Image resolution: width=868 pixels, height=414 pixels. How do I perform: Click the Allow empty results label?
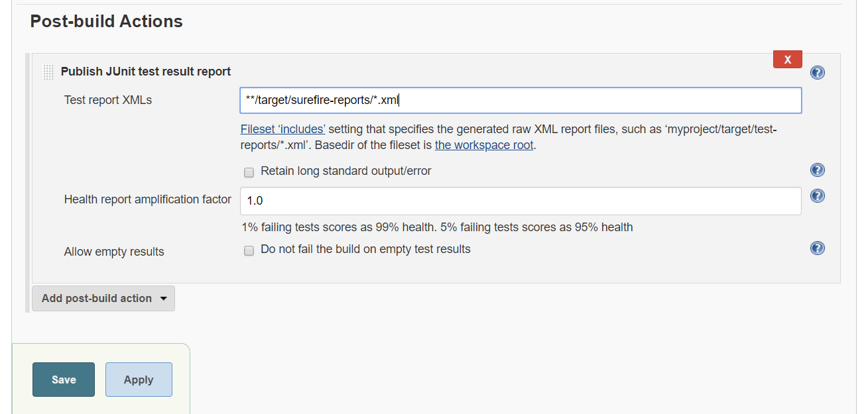click(x=114, y=252)
